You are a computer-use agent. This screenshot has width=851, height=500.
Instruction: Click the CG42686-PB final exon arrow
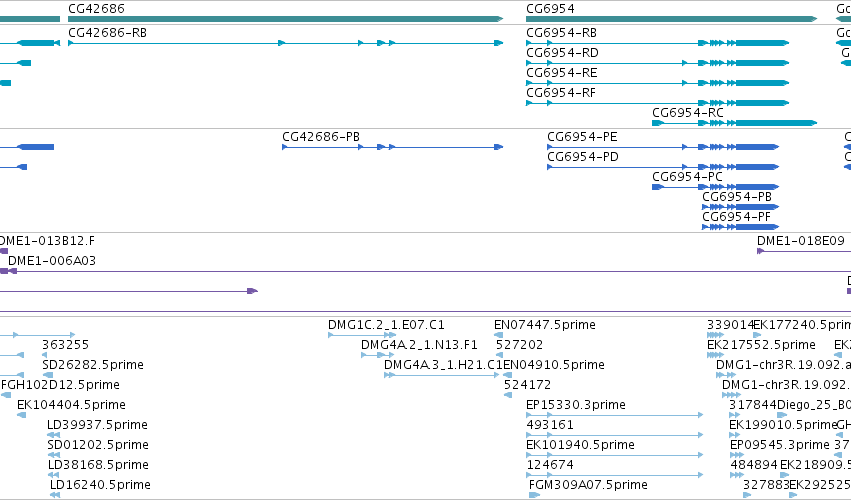pos(498,147)
